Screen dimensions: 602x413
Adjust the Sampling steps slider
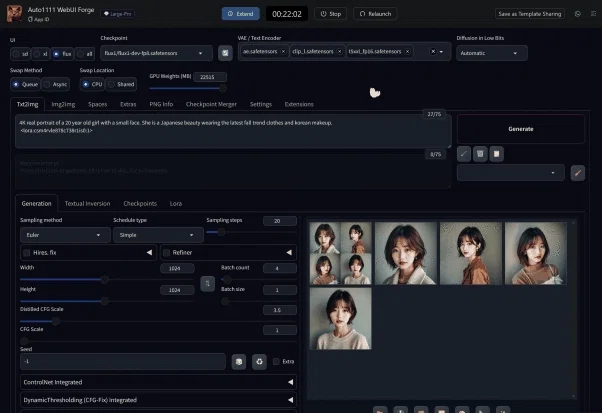point(251,232)
